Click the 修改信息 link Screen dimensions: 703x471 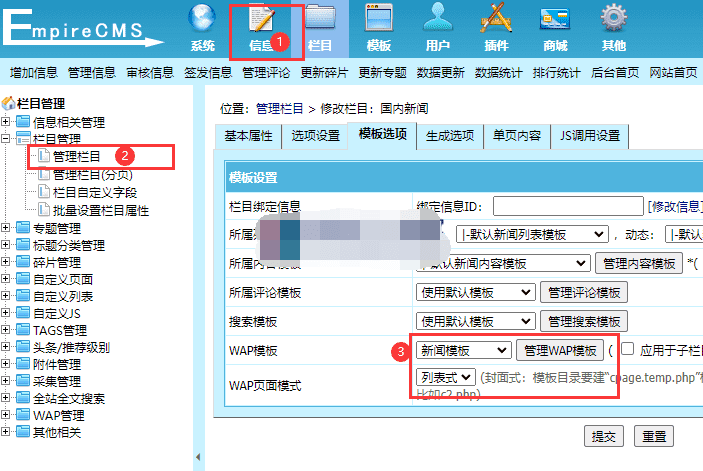pyautogui.click(x=675, y=206)
